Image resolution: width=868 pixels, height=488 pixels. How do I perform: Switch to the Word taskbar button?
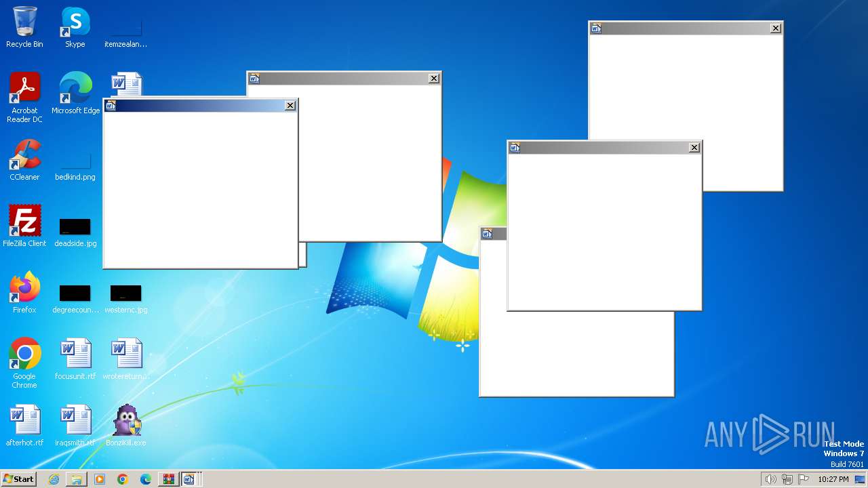pos(190,479)
